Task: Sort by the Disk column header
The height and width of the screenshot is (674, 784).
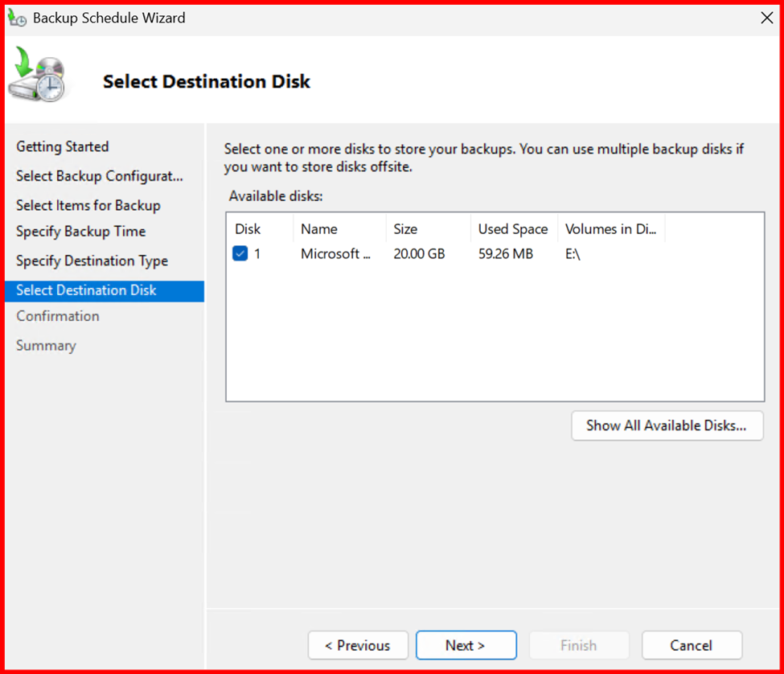Action: 248,229
